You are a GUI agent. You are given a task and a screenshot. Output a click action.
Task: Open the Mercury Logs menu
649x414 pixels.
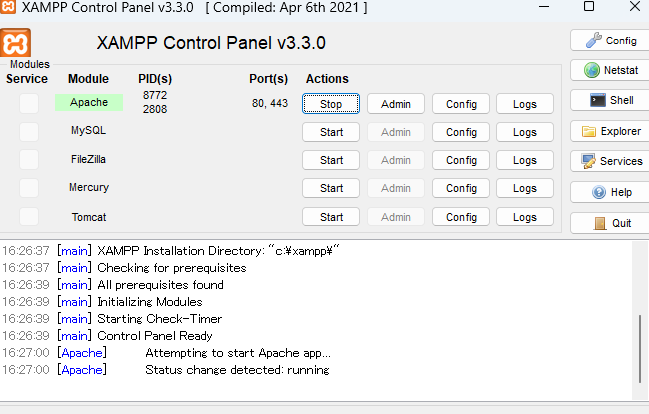tap(525, 188)
